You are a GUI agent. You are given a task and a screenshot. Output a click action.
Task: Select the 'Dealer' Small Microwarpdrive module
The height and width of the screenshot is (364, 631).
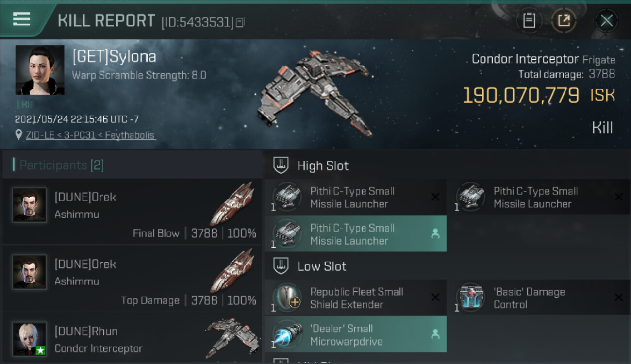[x=355, y=334]
